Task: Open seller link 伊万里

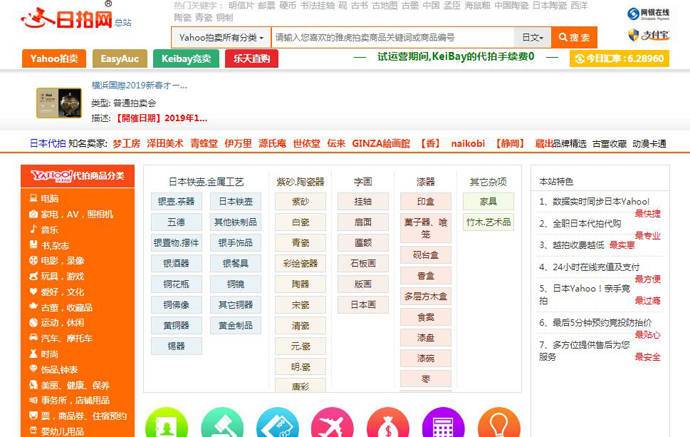Action: click(238, 143)
